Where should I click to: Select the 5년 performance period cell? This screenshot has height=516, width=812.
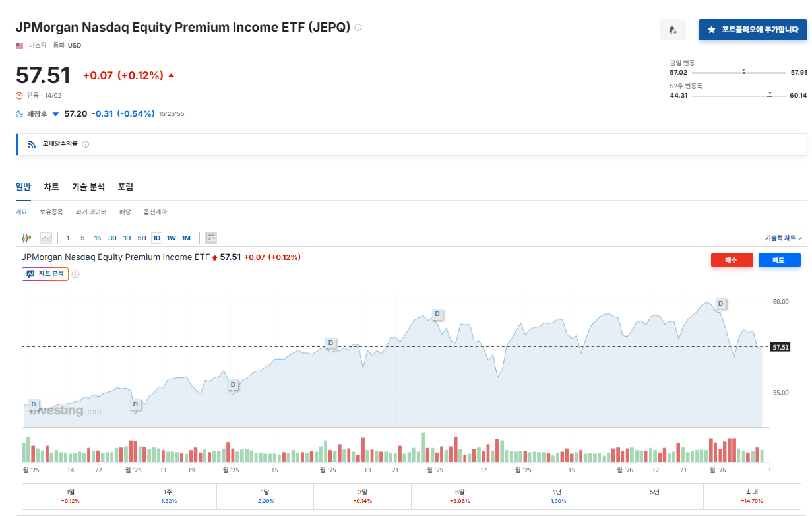(654, 496)
